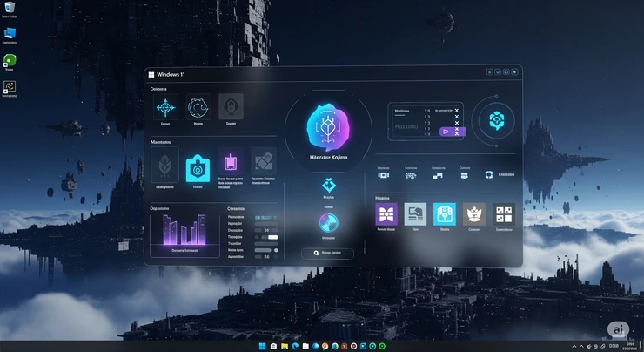Show hidden system tray icons chevron
Viewport: 644px width, 352px height.
click(x=574, y=347)
